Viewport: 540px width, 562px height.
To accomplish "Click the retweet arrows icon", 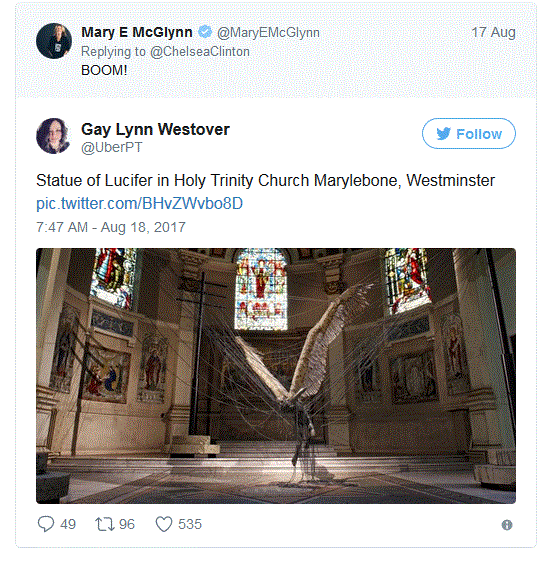I will click(105, 524).
